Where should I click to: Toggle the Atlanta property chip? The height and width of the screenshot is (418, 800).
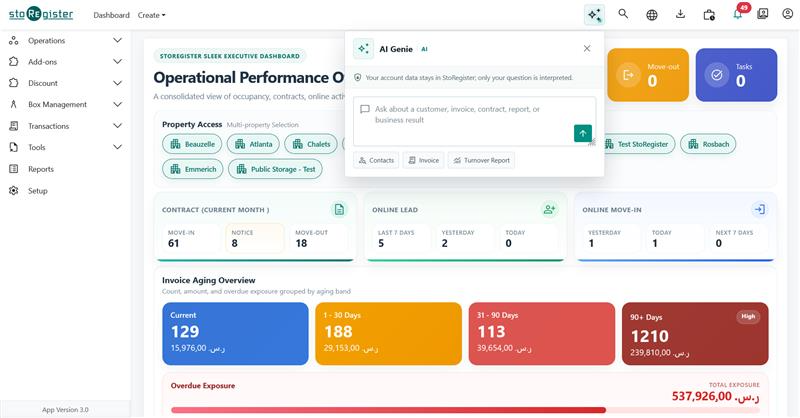(x=254, y=144)
